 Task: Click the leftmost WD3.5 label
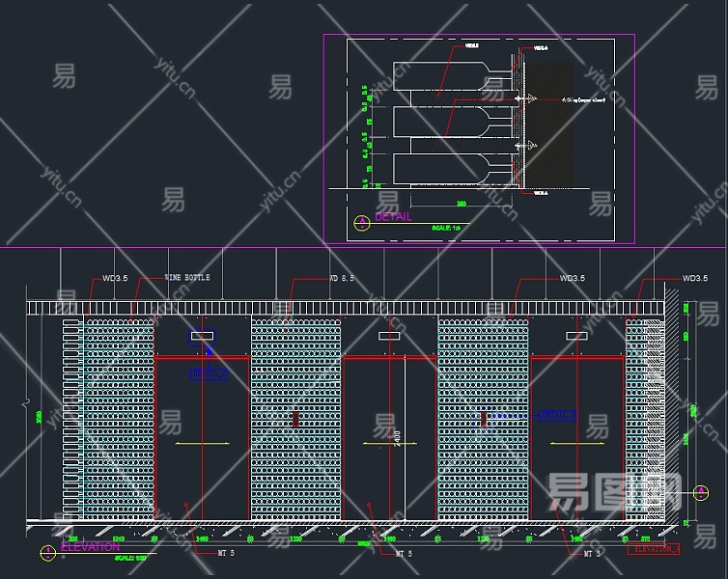click(115, 279)
